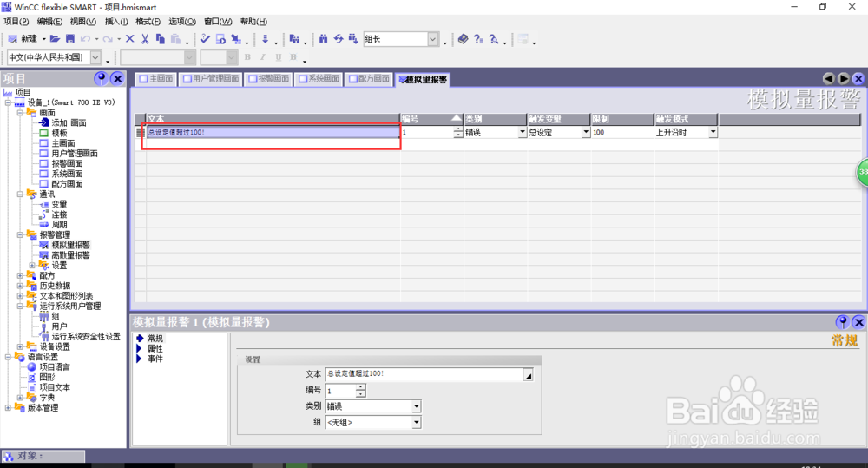Click the delete X icon in toolbar
868x468 pixels.
pyautogui.click(x=130, y=39)
